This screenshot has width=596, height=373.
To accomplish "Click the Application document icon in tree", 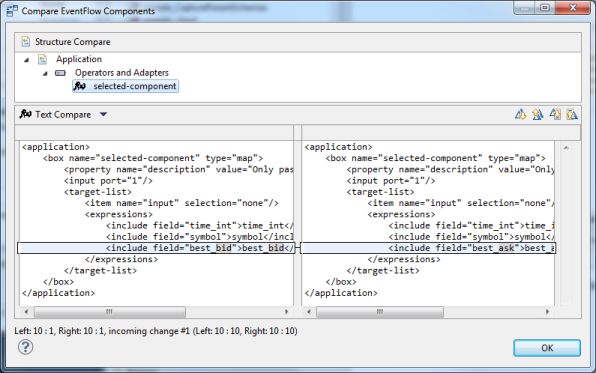I will pos(42,59).
